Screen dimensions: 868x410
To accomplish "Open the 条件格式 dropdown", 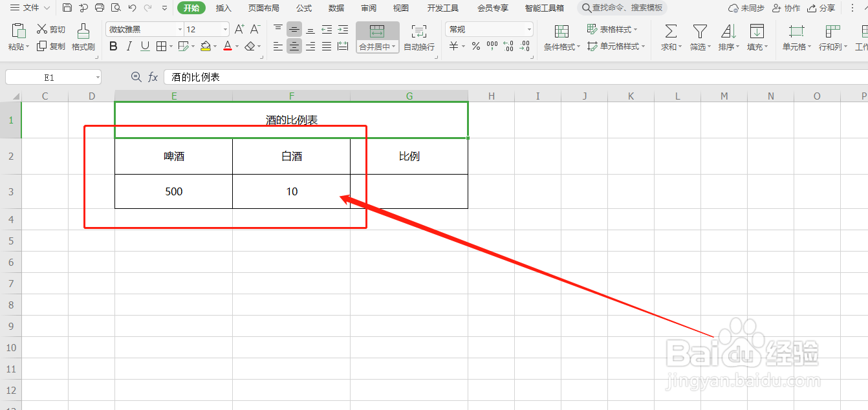I will 562,47.
